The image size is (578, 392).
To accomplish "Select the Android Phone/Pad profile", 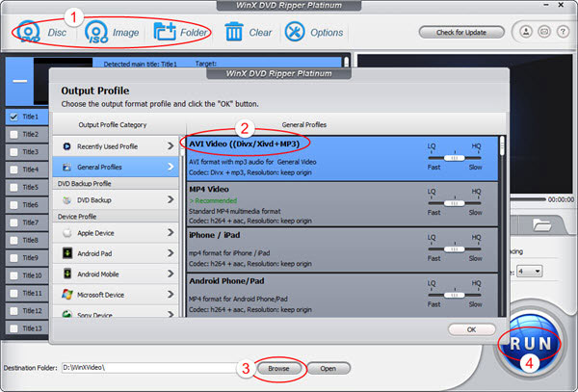I will pos(342,295).
